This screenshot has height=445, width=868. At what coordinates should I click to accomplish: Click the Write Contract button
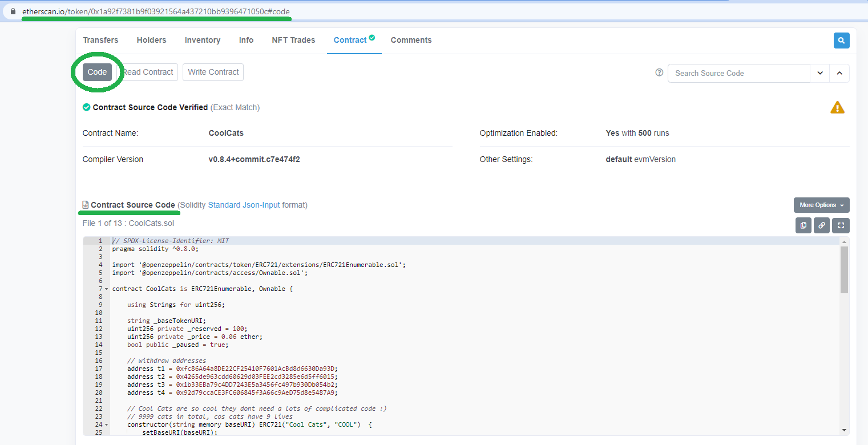coord(213,72)
